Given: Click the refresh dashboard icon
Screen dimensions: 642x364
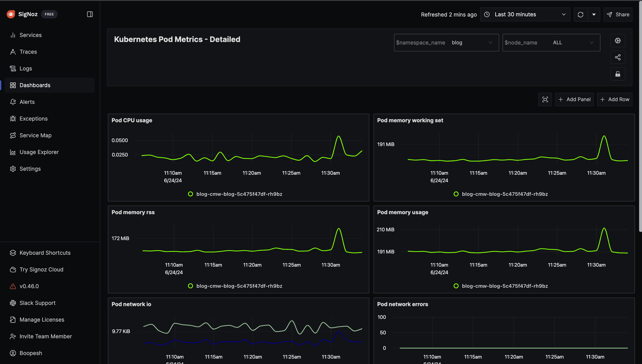Looking at the screenshot, I should [x=580, y=14].
